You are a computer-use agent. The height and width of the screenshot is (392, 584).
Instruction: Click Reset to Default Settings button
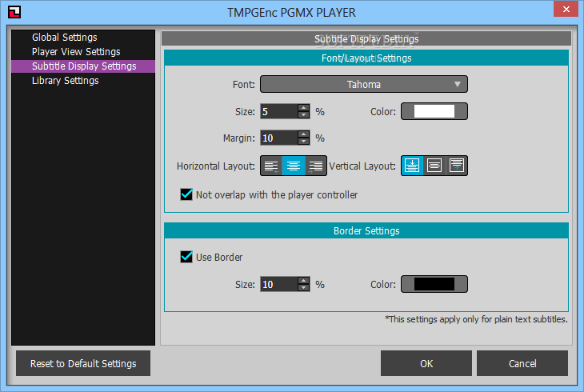point(83,363)
